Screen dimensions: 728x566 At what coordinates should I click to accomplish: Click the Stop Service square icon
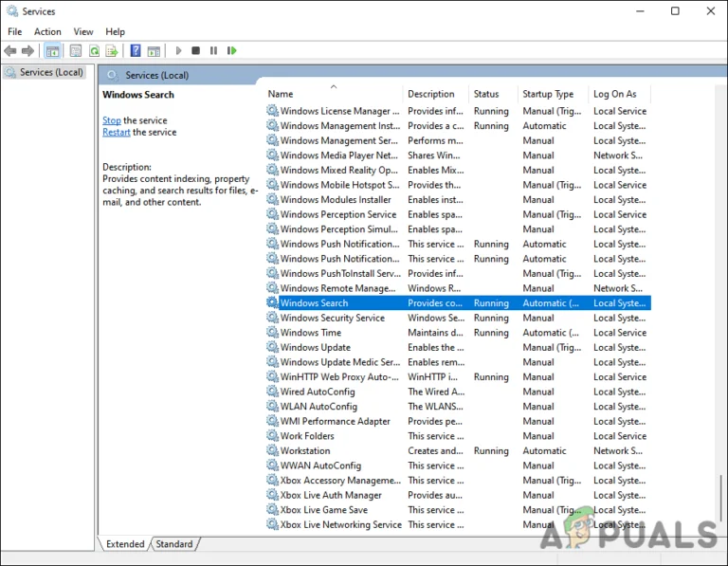(x=196, y=50)
